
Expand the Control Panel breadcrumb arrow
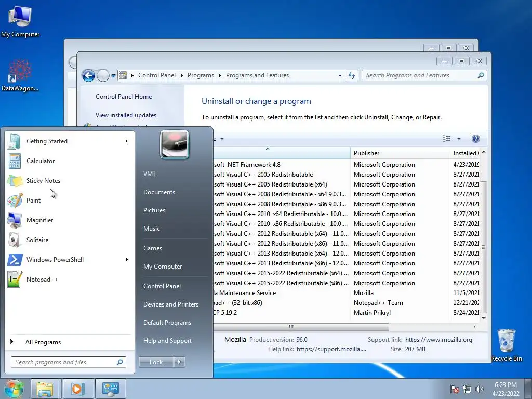[181, 75]
